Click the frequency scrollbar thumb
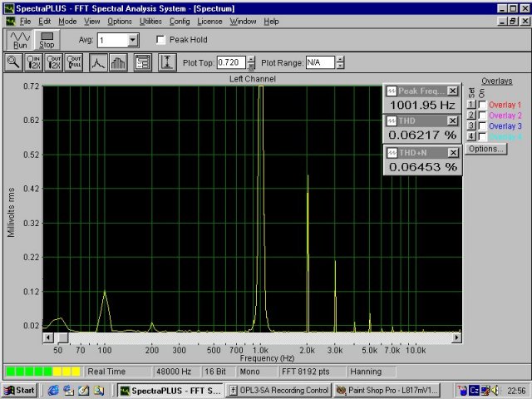Screen dimensions: 532x399 (62, 337)
